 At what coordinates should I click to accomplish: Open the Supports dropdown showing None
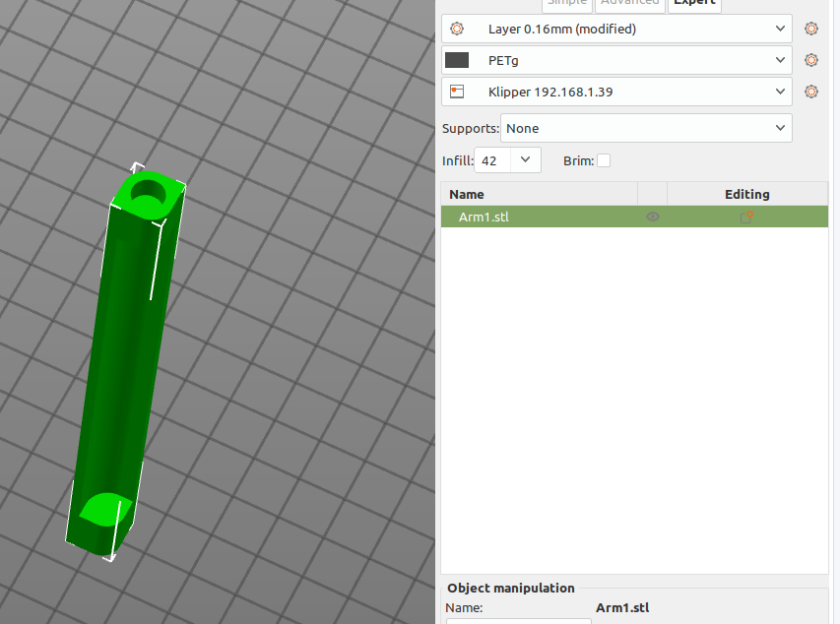coord(780,128)
